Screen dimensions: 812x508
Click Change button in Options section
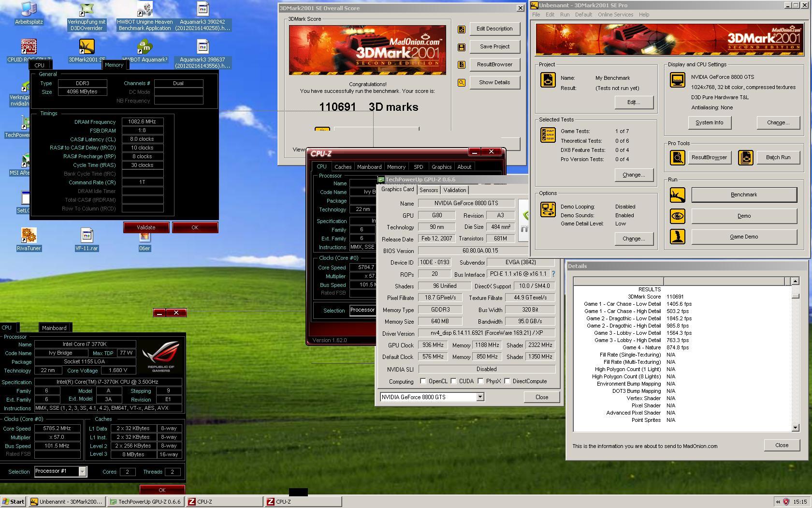634,239
